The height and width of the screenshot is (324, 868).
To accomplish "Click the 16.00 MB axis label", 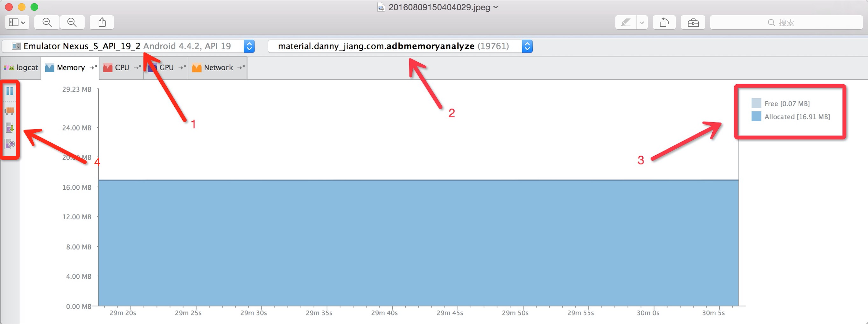I will (x=77, y=187).
